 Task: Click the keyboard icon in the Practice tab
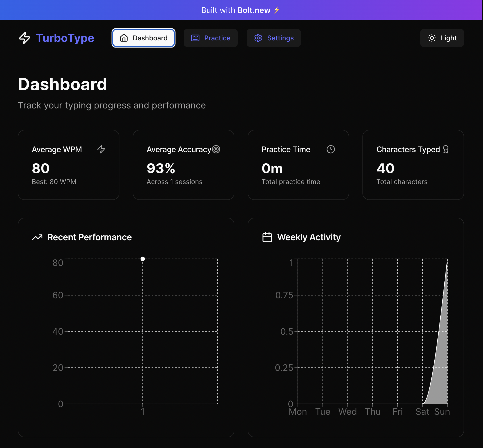click(195, 38)
